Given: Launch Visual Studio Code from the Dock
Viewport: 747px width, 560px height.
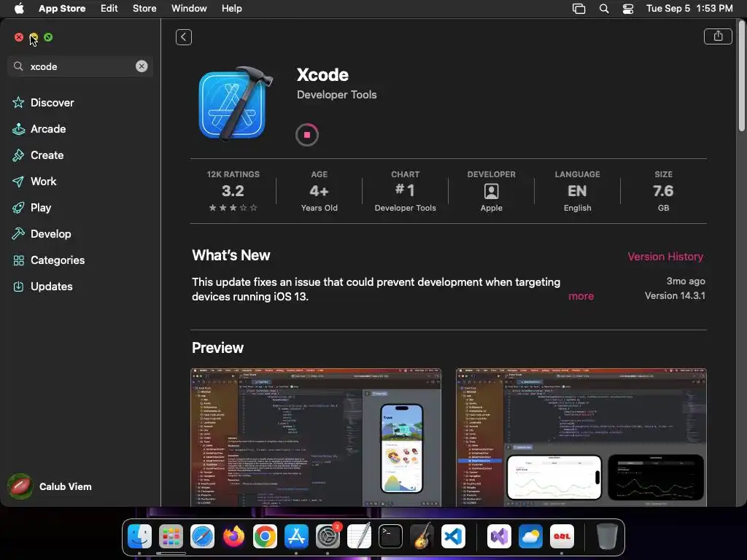Looking at the screenshot, I should (x=453, y=537).
